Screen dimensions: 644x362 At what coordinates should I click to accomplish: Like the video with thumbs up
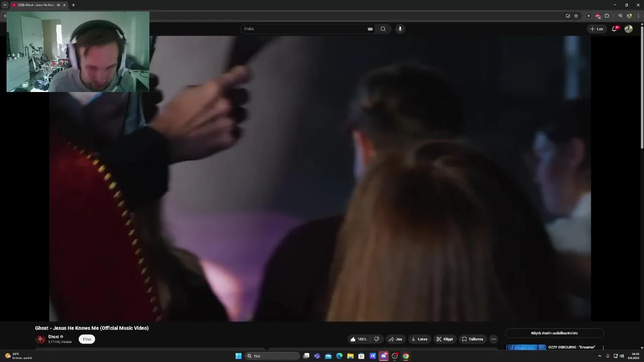pos(358,339)
